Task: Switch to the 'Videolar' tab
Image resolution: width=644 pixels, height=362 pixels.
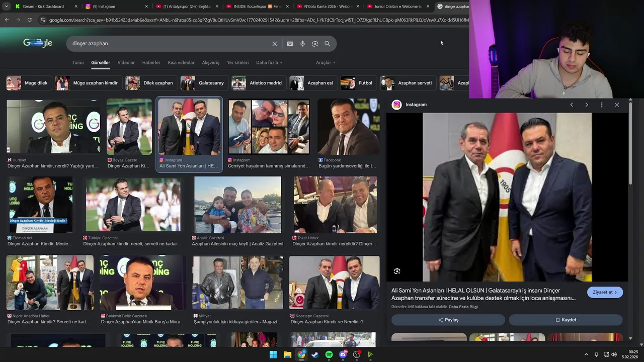Action: [126, 63]
